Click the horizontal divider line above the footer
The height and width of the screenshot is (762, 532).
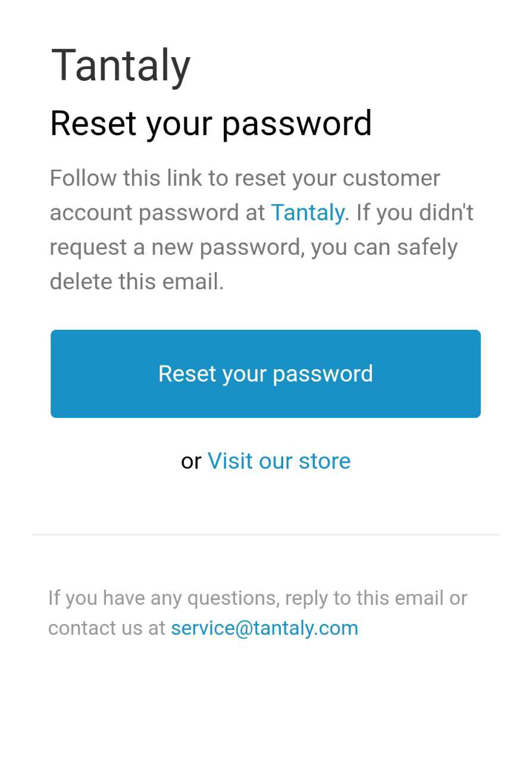[266, 535]
